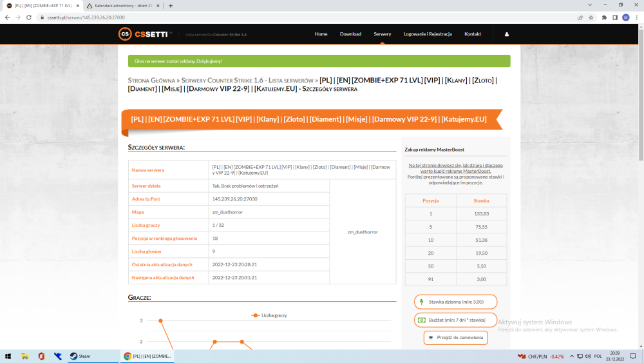Open the taskbar clock and date
This screenshot has width=644, height=363.
coord(615,356)
